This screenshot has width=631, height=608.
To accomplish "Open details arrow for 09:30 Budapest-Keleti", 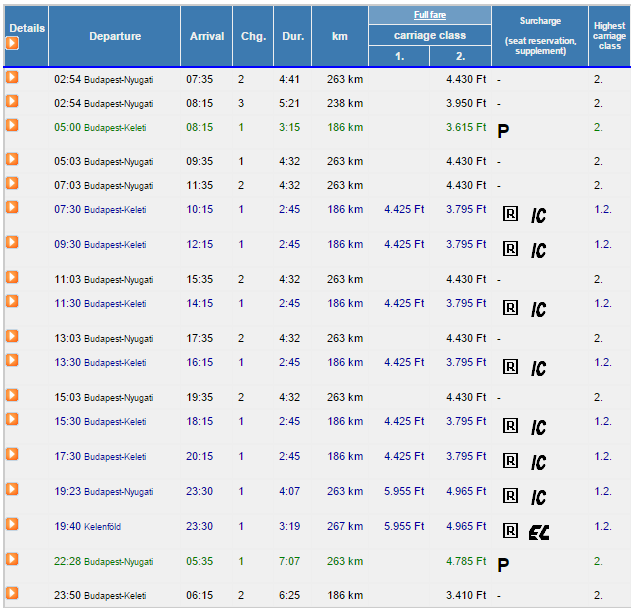I will 12,243.
